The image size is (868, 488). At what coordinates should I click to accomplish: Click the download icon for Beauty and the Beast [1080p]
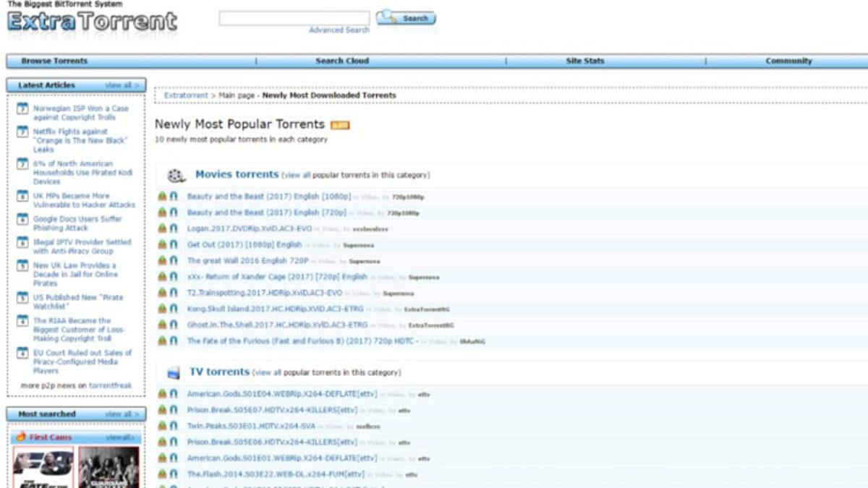pyautogui.click(x=164, y=197)
